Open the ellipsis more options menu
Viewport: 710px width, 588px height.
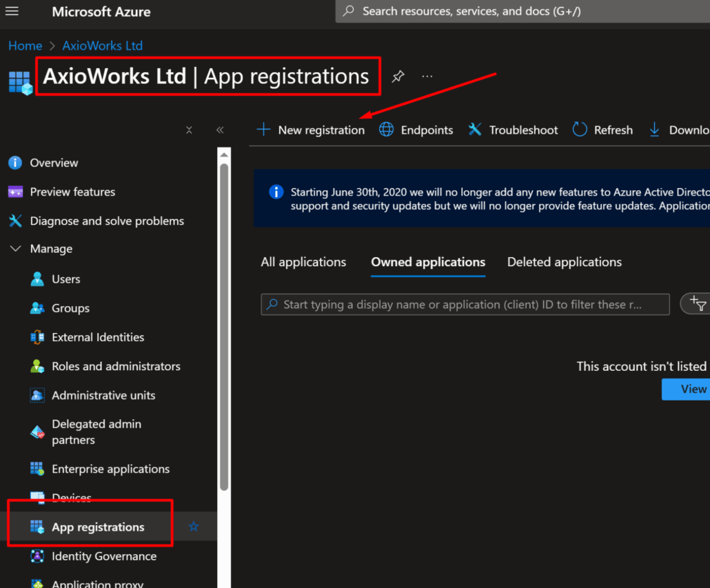point(427,76)
